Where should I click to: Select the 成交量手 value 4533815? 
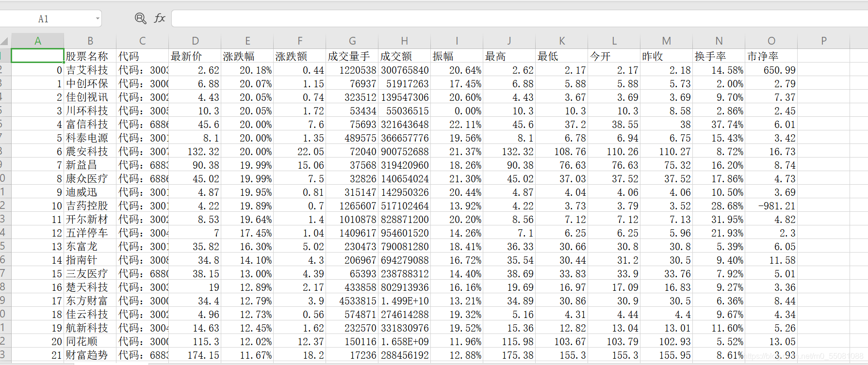(x=352, y=301)
